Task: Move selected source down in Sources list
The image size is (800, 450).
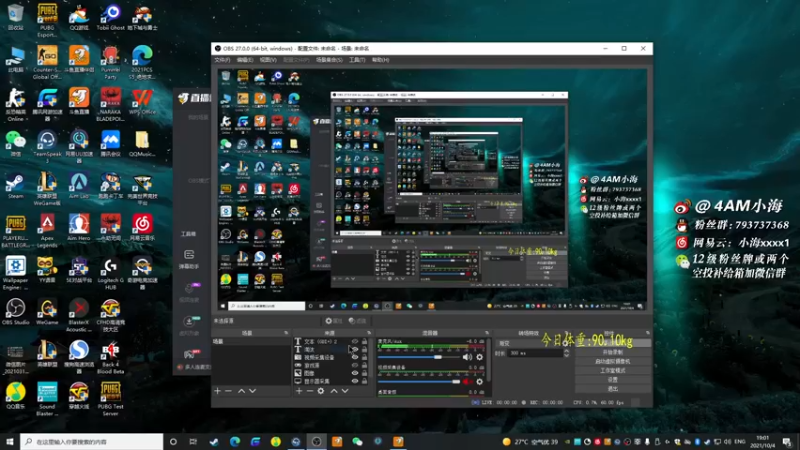Action: pyautogui.click(x=345, y=391)
